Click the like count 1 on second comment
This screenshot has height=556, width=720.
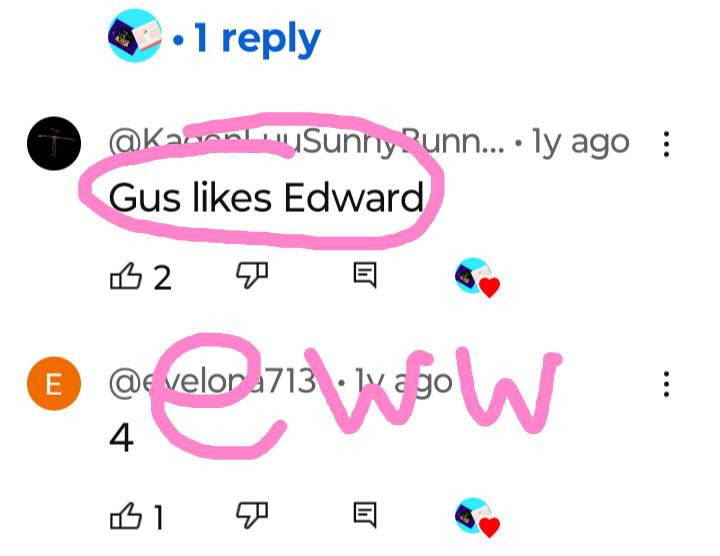click(158, 517)
